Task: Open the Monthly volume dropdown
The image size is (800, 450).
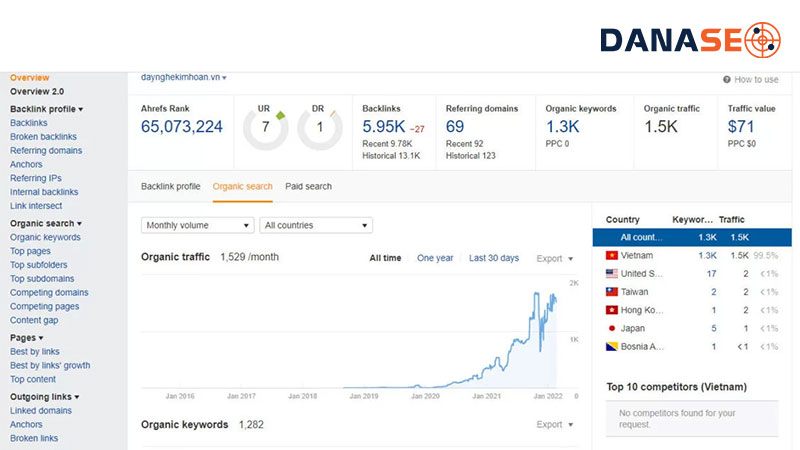Action: 197,225
